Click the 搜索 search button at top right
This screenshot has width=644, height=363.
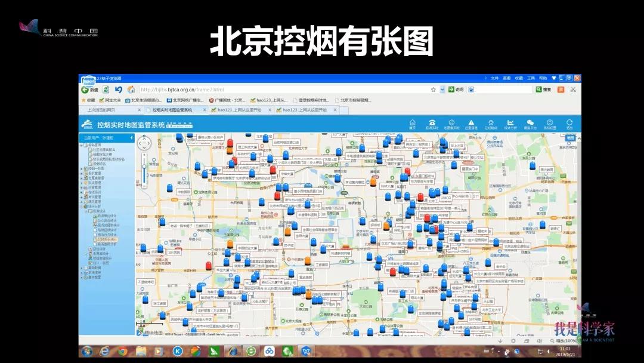coord(541,88)
